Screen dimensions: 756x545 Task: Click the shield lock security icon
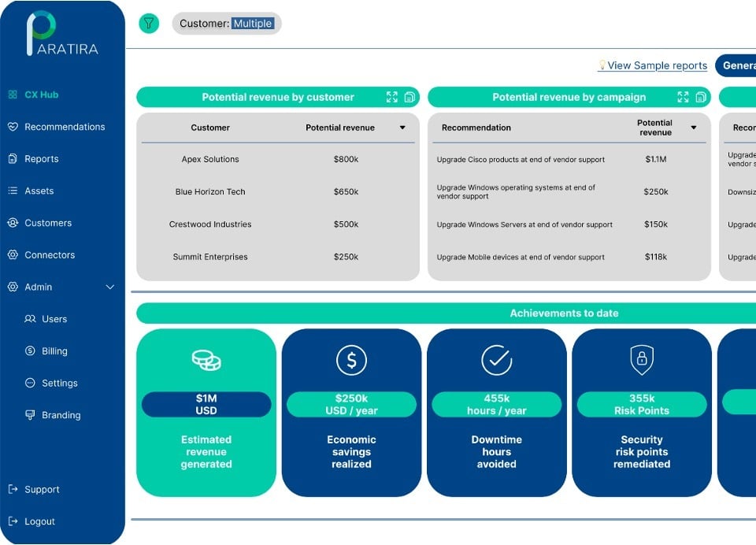click(x=642, y=360)
